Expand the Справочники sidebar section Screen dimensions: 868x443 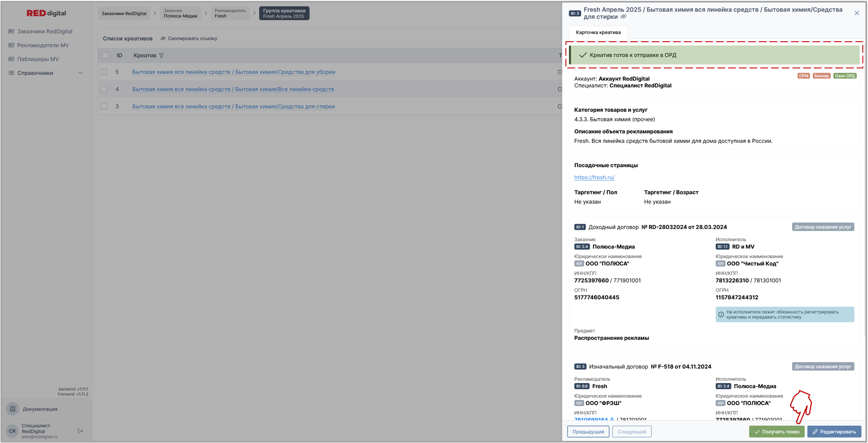pyautogui.click(x=80, y=73)
